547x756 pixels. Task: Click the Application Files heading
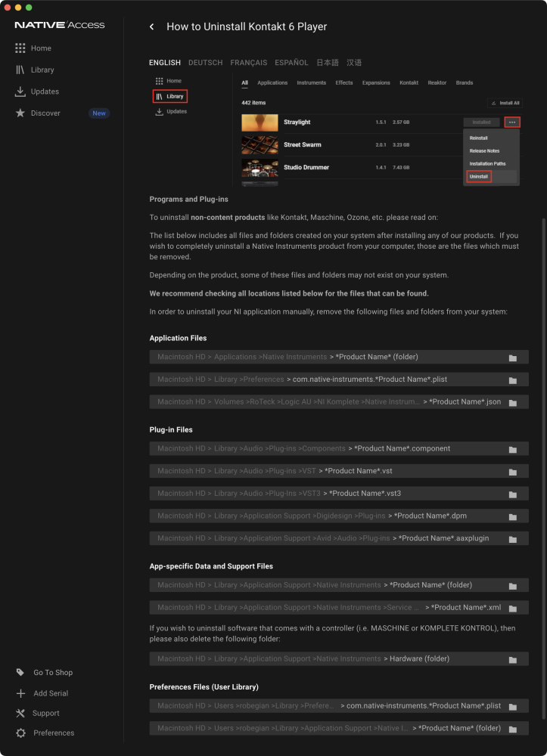tap(178, 338)
